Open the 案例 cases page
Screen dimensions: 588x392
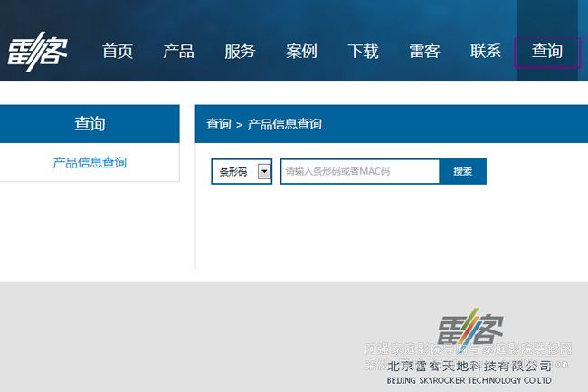301,52
